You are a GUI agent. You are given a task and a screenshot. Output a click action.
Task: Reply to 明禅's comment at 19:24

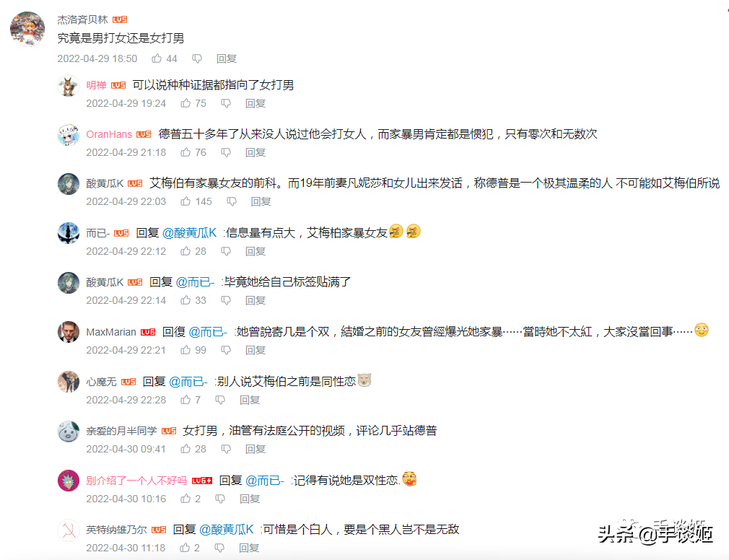pos(256,103)
